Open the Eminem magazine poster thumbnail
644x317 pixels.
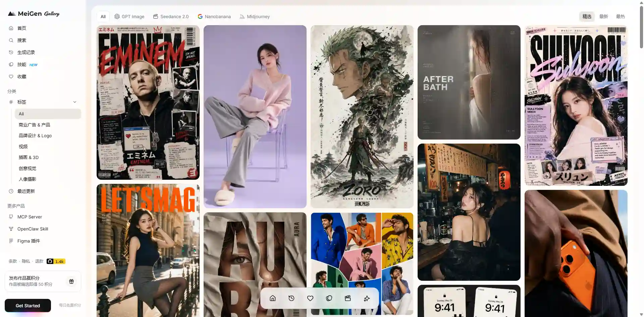(148, 102)
